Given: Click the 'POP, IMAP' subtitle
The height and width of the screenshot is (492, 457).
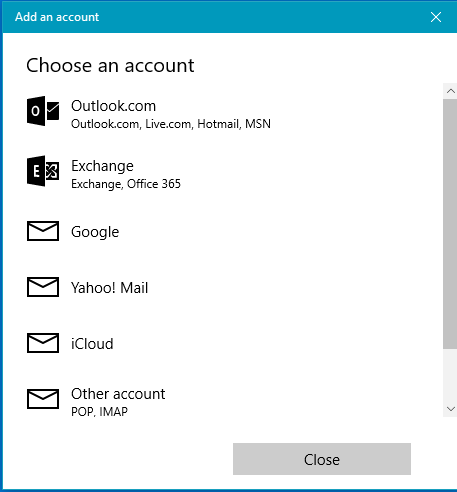Looking at the screenshot, I should coord(99,412).
